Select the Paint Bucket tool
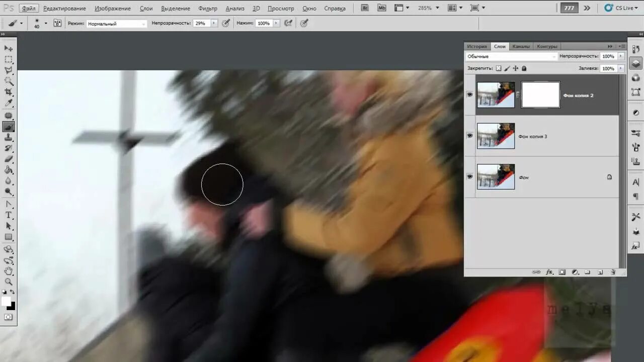644x362 pixels. [x=9, y=170]
